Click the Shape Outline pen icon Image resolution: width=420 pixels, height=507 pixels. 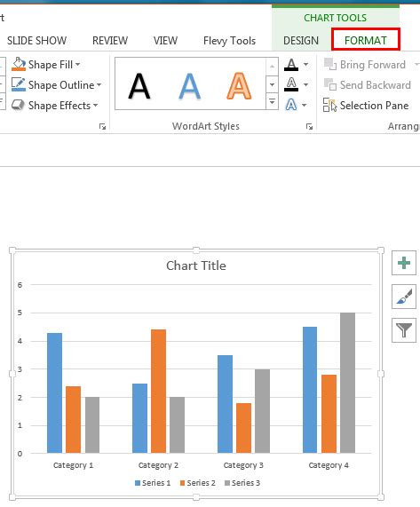coord(19,84)
